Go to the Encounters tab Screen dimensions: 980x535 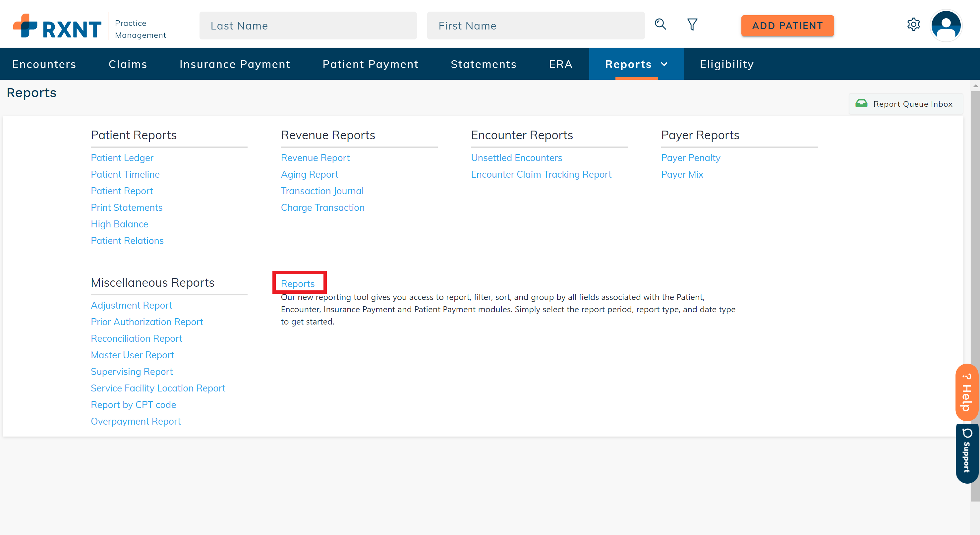44,64
